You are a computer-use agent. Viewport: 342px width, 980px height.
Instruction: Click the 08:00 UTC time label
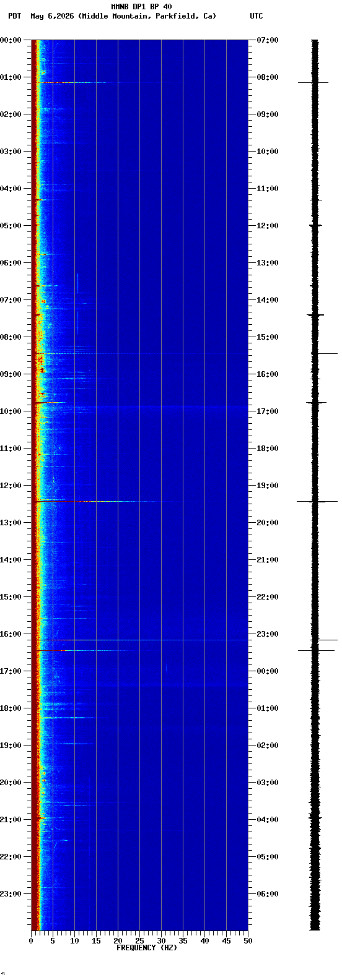[x=267, y=77]
